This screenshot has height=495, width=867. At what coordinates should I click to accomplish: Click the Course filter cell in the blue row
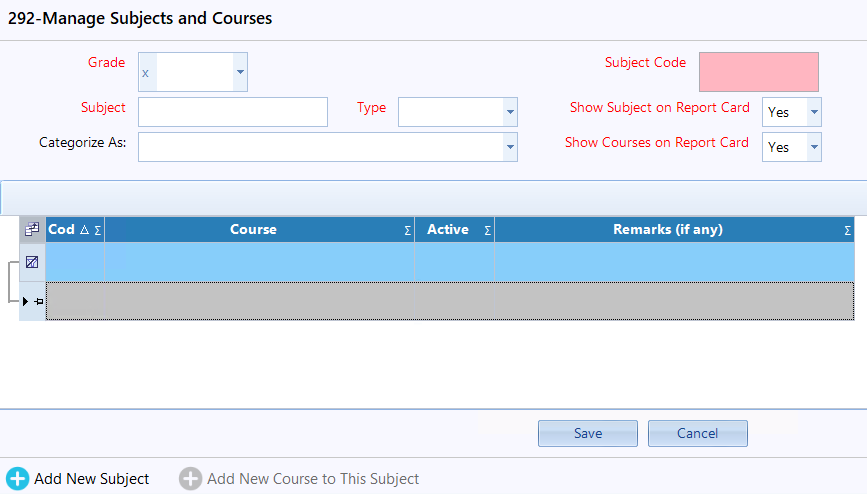(259, 262)
